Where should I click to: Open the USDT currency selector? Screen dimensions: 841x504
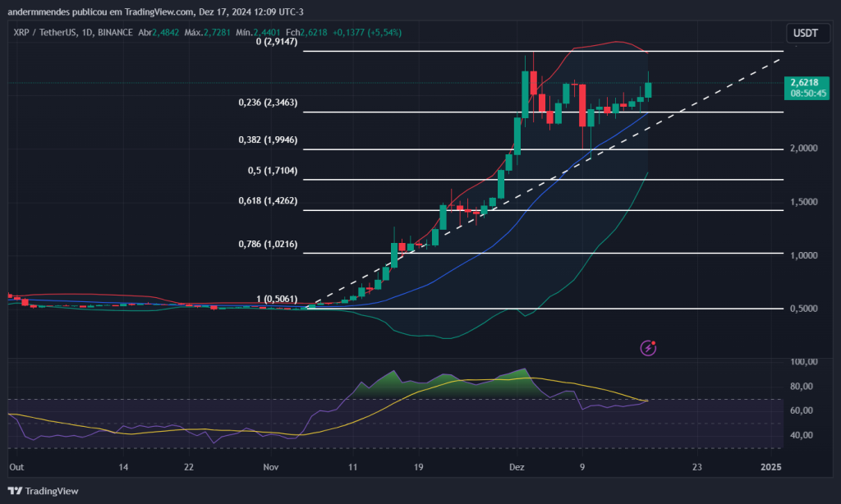point(808,33)
